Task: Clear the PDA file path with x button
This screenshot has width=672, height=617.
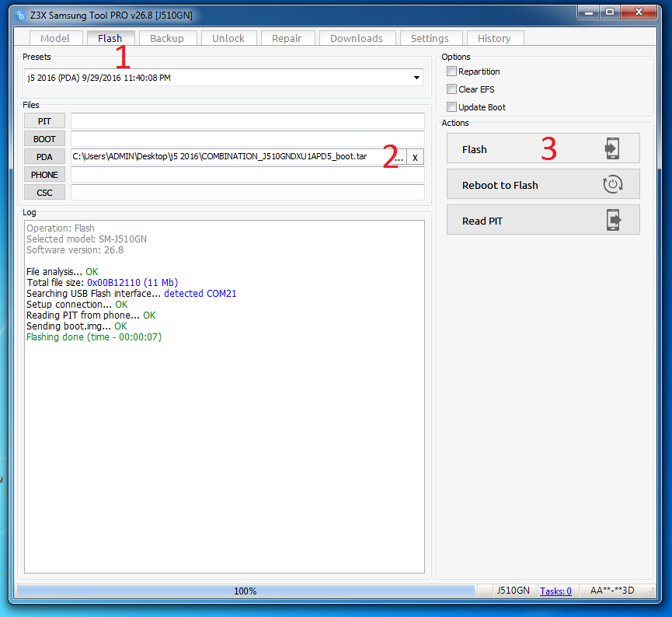Action: (416, 157)
